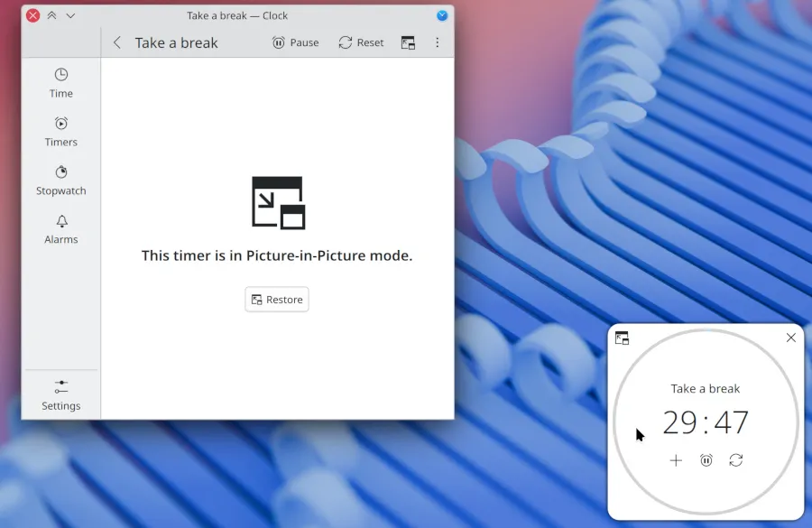Reset timer via the mini window icon

[736, 460]
